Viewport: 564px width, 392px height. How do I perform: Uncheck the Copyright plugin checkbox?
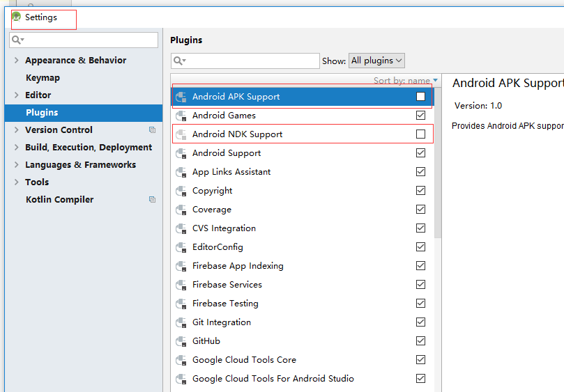click(x=420, y=191)
